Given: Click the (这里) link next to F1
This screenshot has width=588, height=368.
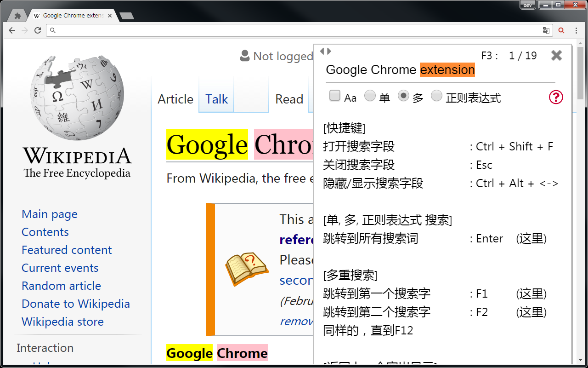Looking at the screenshot, I should [x=531, y=294].
